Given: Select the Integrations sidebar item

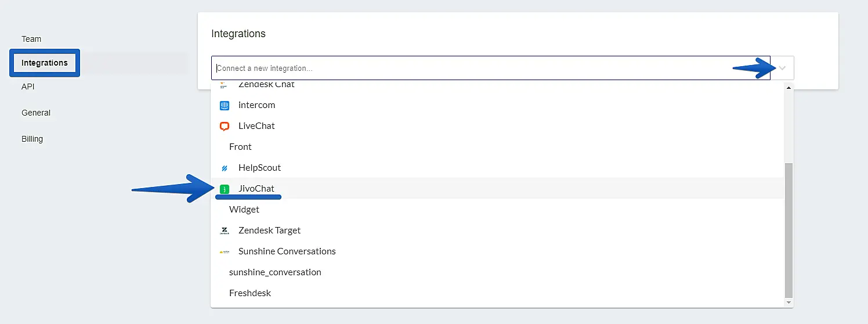Looking at the screenshot, I should point(45,63).
